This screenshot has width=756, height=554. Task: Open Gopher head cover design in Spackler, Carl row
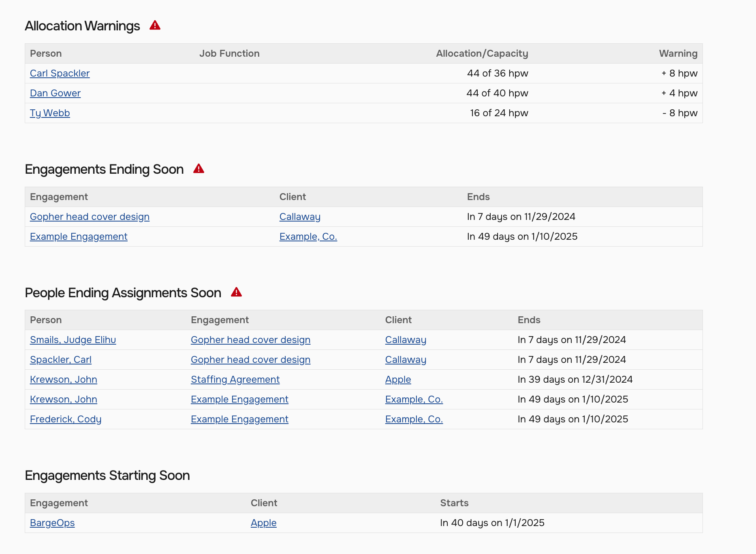coord(250,360)
